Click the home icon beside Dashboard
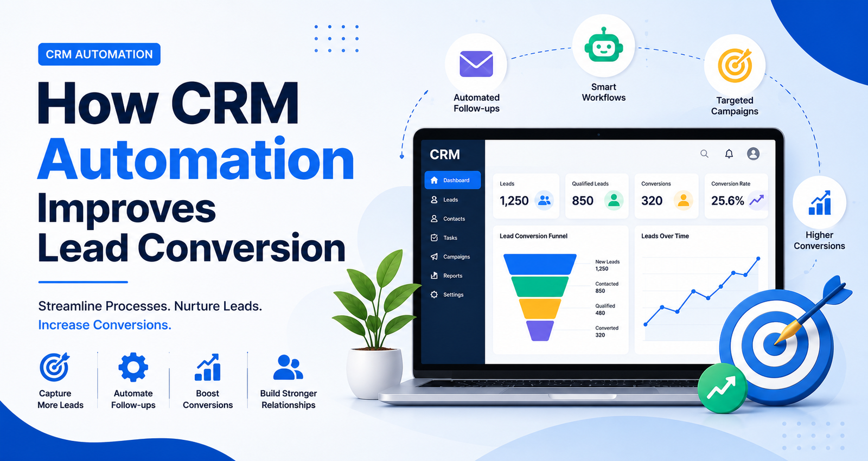This screenshot has width=868, height=461. pyautogui.click(x=434, y=180)
